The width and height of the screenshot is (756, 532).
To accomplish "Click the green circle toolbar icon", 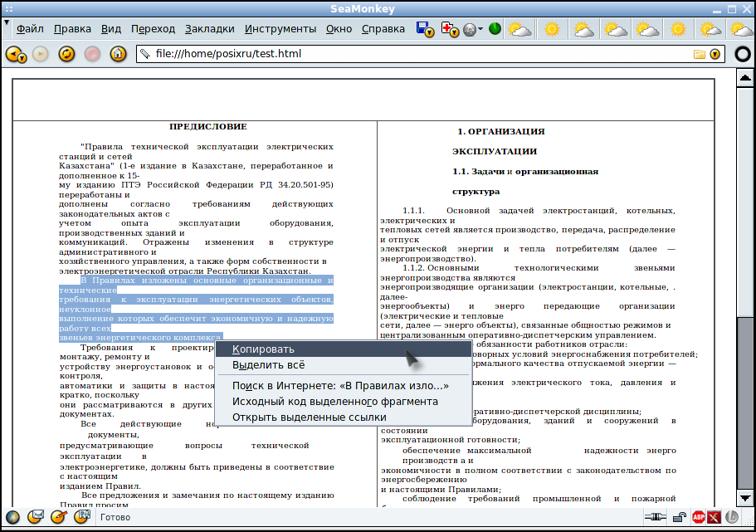I will [x=495, y=29].
